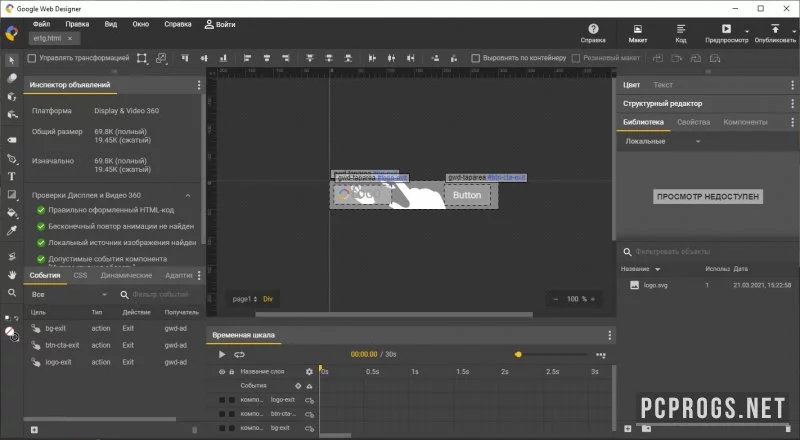The height and width of the screenshot is (440, 800).
Task: Zoom in canvas with plus button
Action: [593, 299]
